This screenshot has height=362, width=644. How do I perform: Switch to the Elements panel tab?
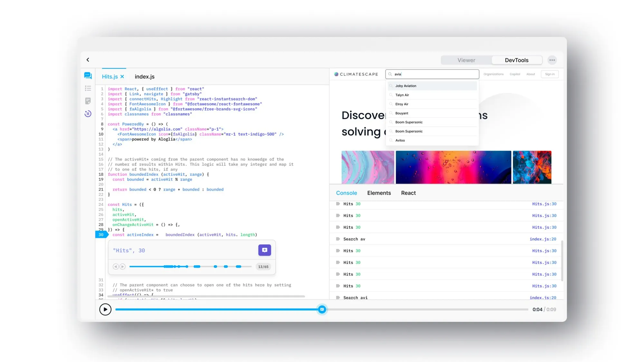(x=379, y=193)
